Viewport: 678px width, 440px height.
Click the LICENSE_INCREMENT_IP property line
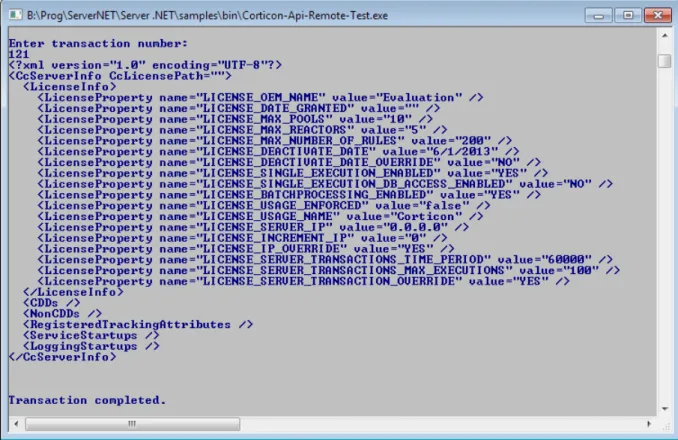(242, 238)
